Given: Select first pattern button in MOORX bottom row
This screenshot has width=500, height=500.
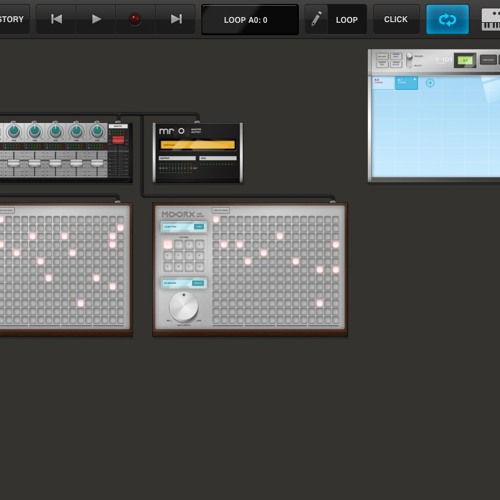Looking at the screenshot, I should 168,267.
